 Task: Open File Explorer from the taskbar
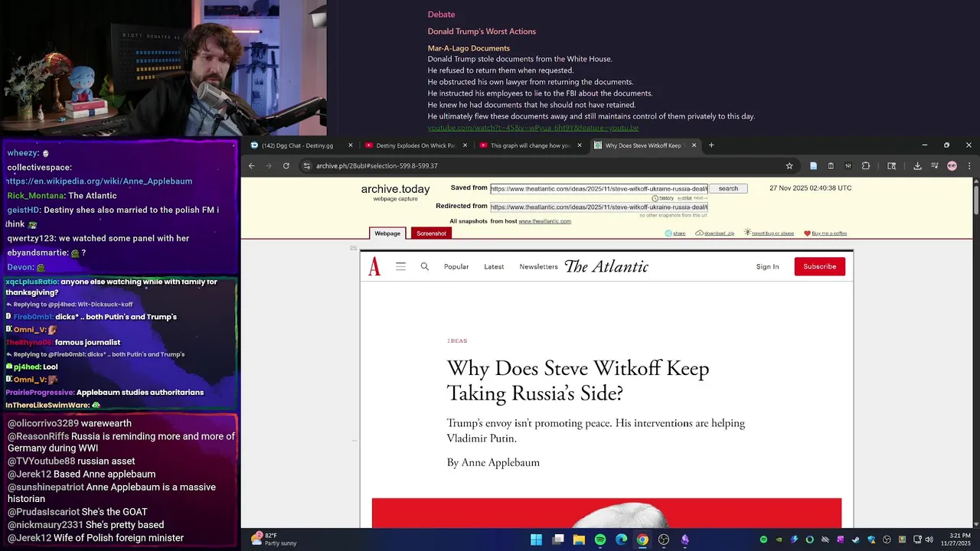(x=579, y=540)
